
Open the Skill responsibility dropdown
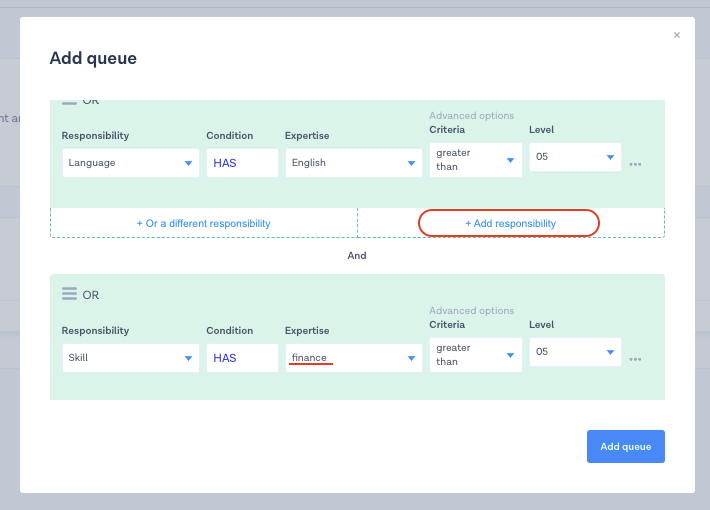(x=130, y=358)
